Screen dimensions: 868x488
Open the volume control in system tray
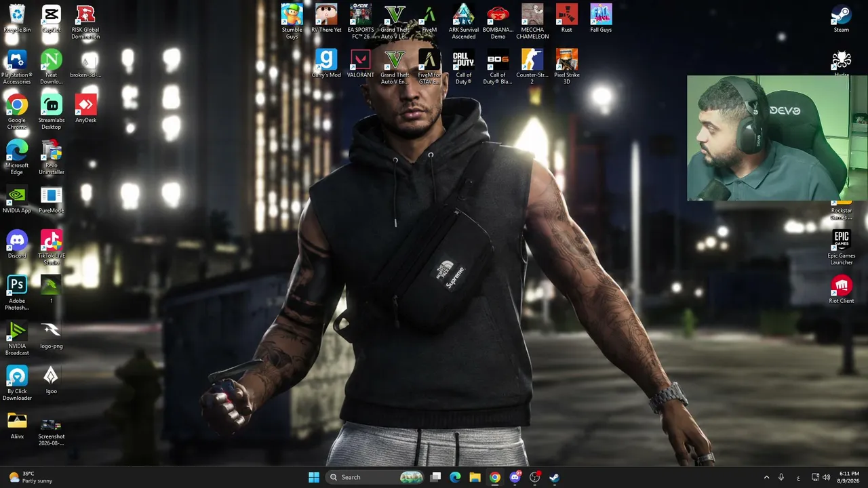[826, 477]
